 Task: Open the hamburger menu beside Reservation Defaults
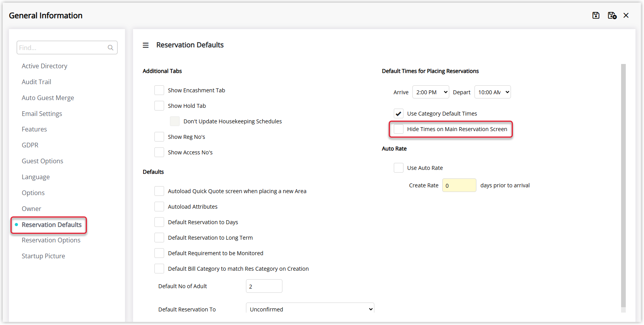pyautogui.click(x=145, y=45)
